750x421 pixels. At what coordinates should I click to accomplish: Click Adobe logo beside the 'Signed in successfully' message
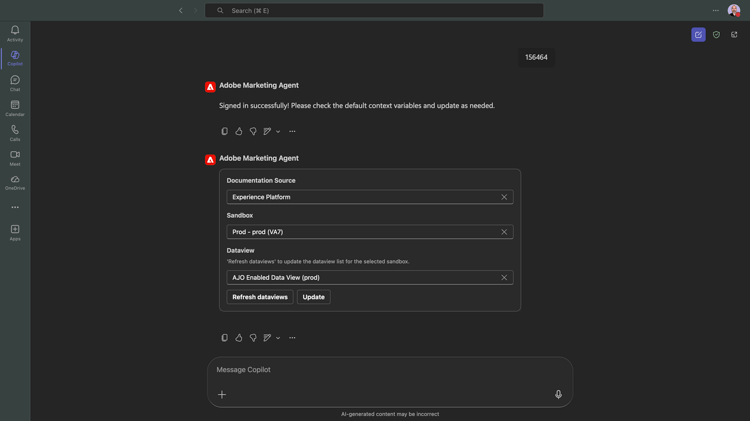[210, 87]
